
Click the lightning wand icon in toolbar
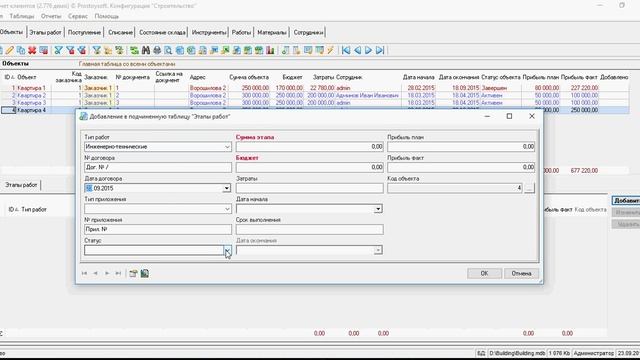331,50
